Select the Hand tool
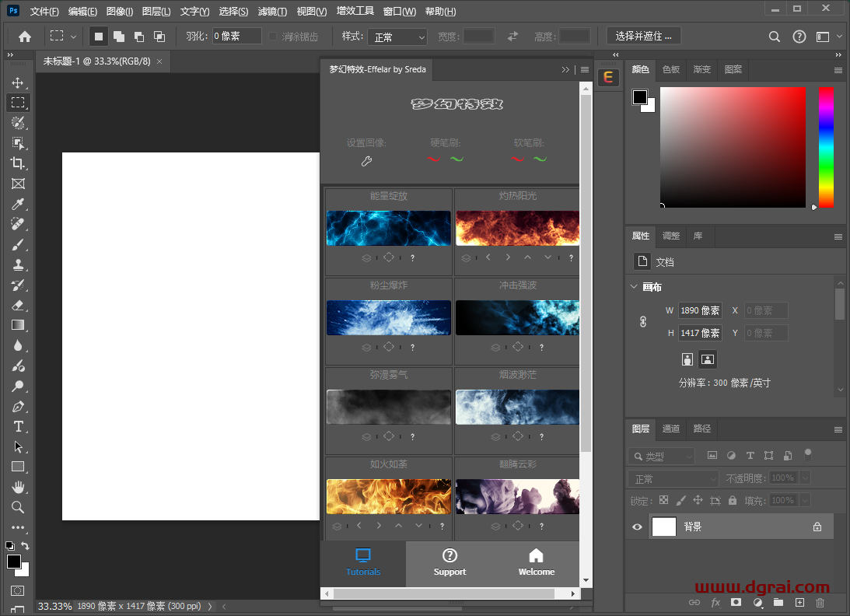The width and height of the screenshot is (850, 616). click(19, 486)
